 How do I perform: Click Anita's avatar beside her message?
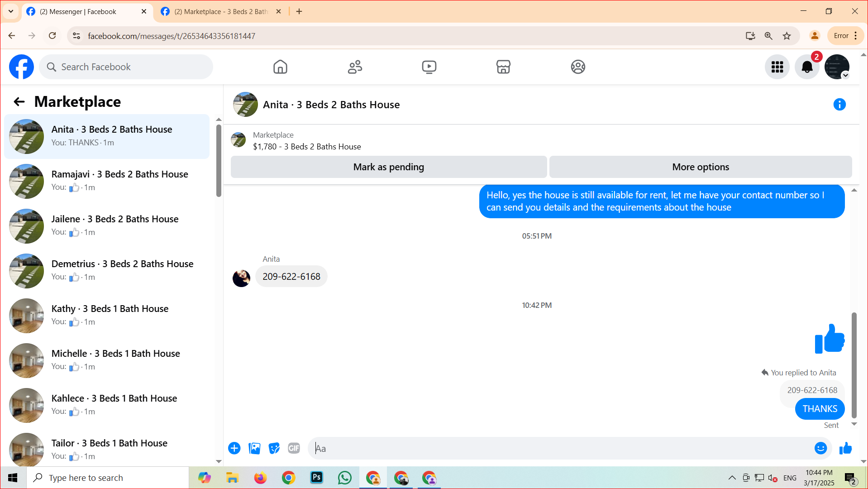241,278
